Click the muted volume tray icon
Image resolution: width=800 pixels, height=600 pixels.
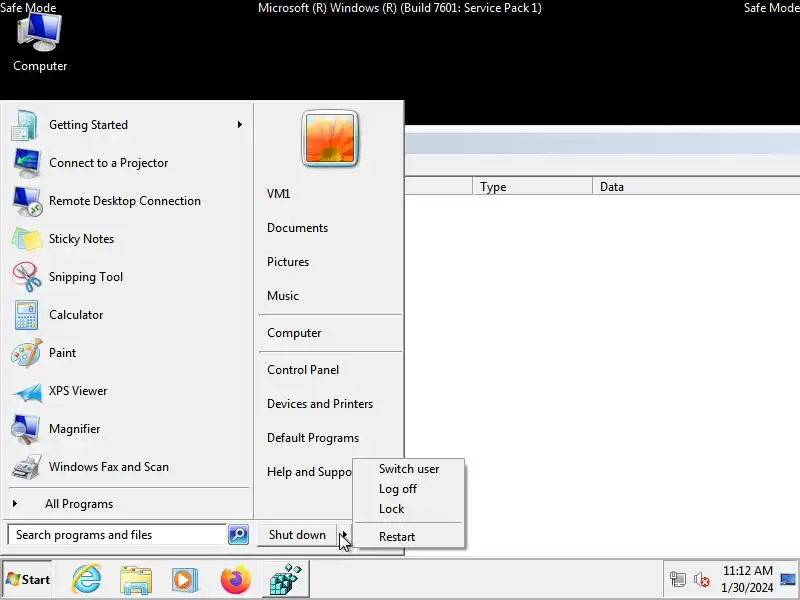(x=702, y=580)
